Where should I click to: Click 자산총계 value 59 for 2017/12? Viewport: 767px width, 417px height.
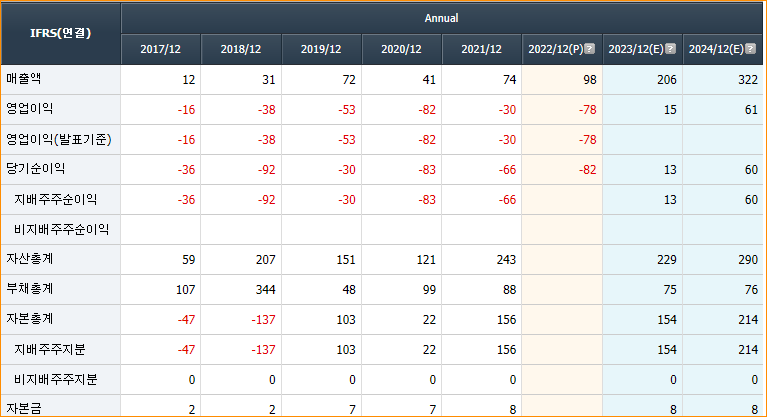click(x=189, y=260)
